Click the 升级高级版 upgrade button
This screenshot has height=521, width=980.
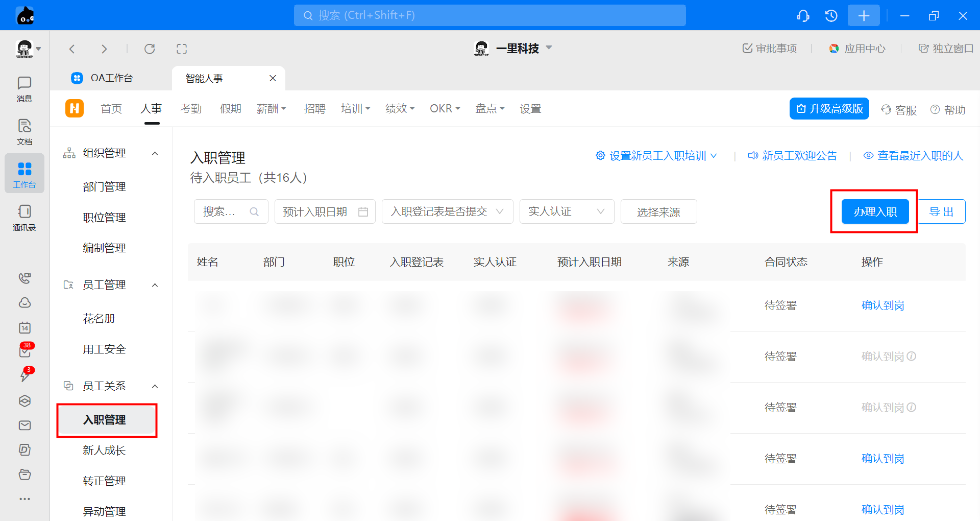coord(829,109)
